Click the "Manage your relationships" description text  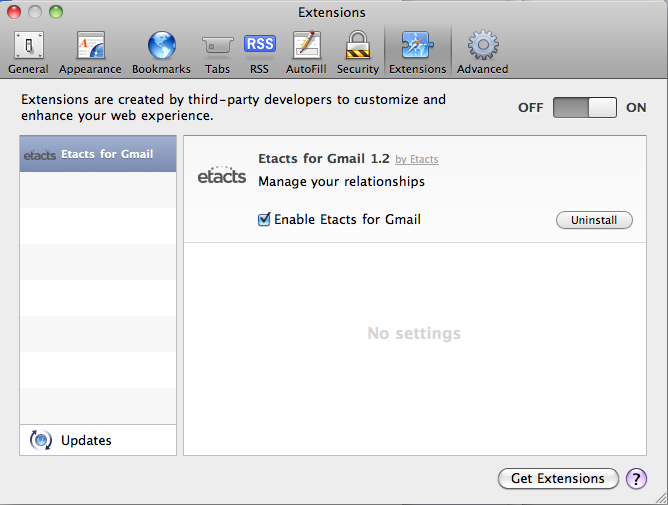click(x=341, y=182)
